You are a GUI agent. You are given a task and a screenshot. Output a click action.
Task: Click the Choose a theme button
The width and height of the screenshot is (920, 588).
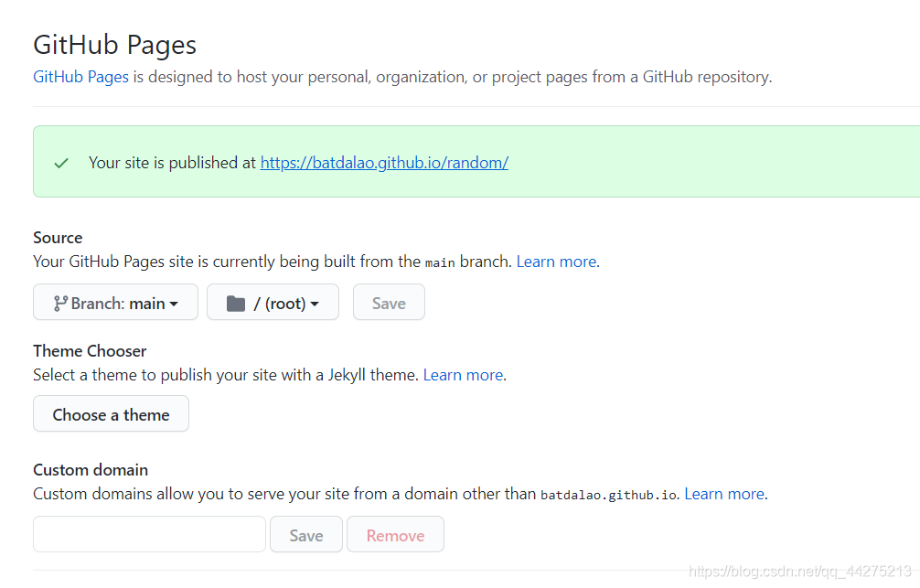point(111,414)
